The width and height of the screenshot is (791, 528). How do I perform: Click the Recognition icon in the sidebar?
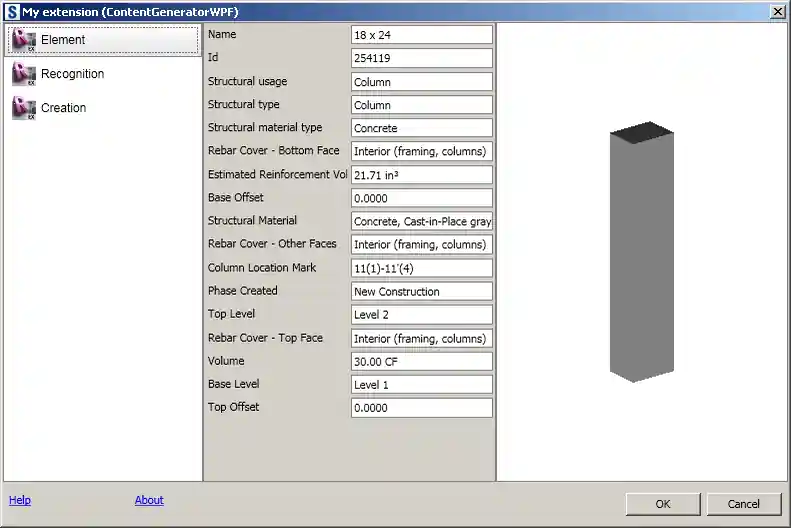coord(24,74)
